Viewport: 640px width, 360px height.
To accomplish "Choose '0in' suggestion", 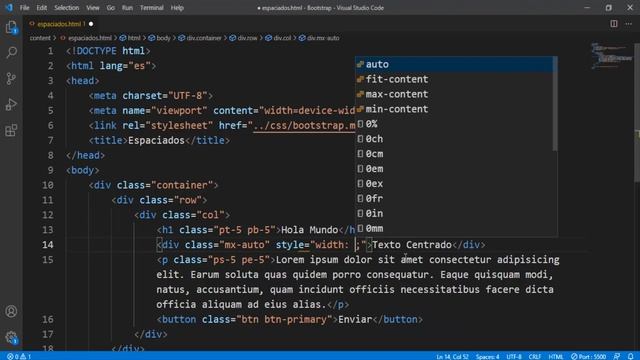I will tap(454, 213).
